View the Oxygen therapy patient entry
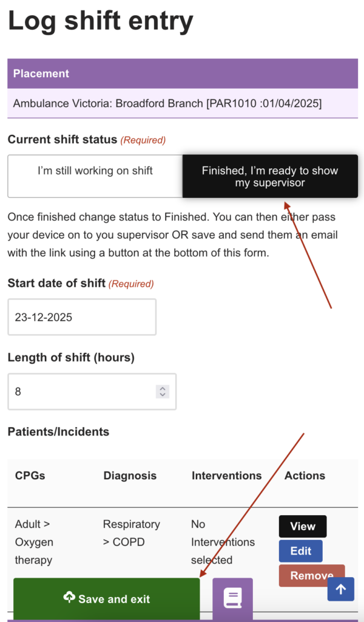The height and width of the screenshot is (622, 364). (x=302, y=527)
